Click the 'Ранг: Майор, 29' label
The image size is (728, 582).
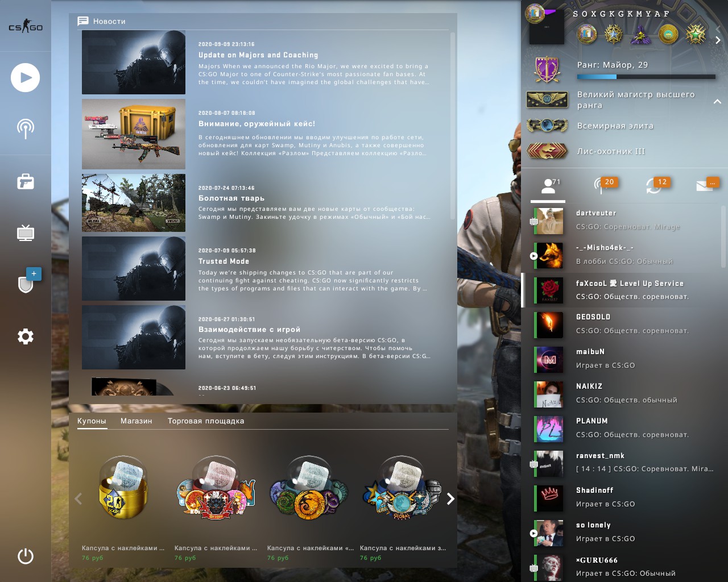coord(613,65)
